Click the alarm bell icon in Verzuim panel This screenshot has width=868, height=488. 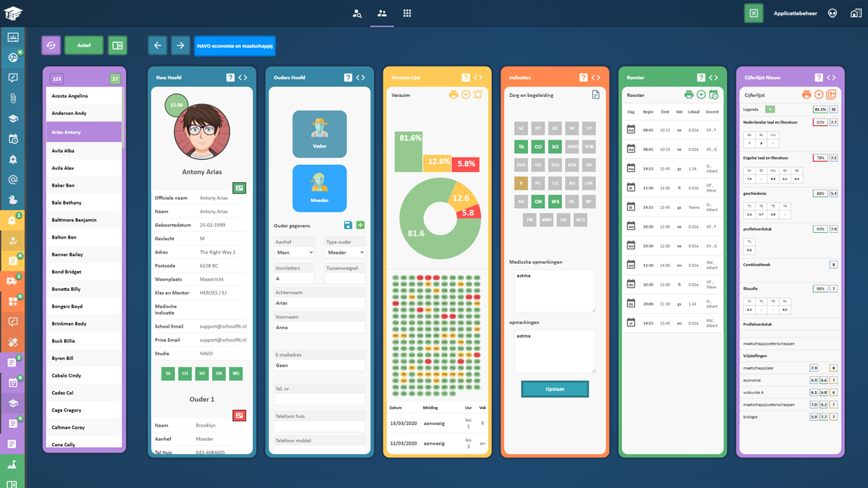478,95
